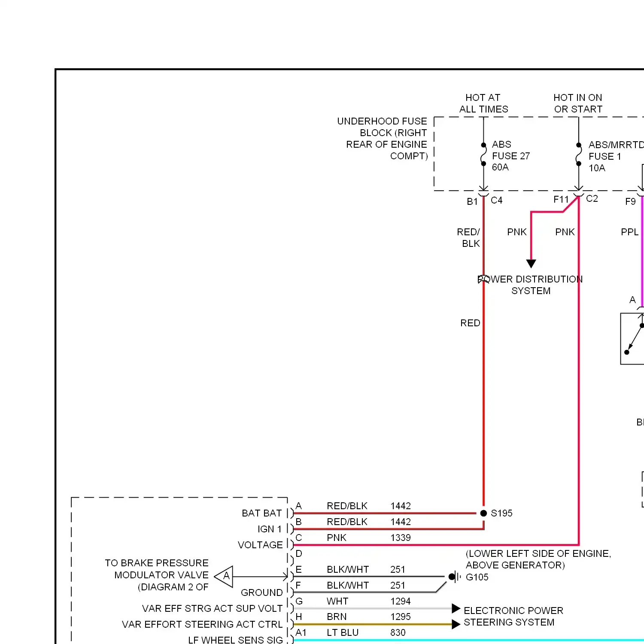Click the RED/BLK label on pin A row
This screenshot has height=644, width=644.
[x=347, y=506]
